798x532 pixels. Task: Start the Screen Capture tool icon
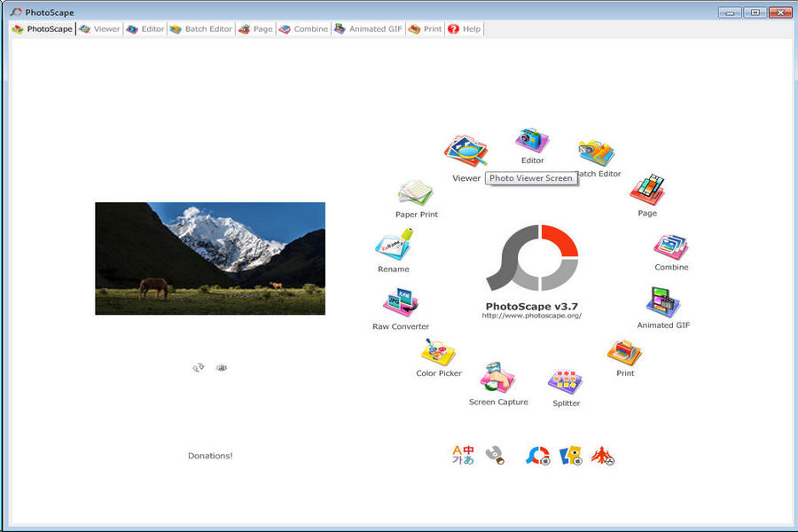[x=497, y=377]
